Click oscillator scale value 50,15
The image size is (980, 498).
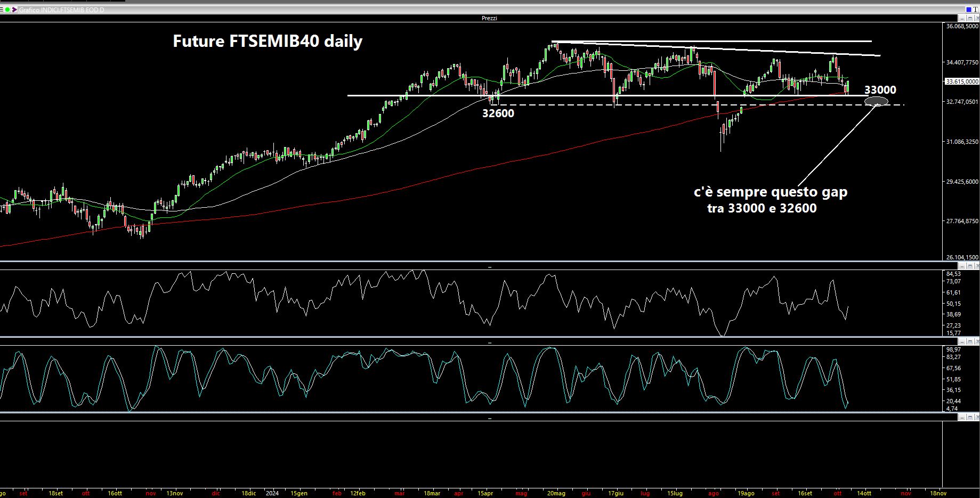954,304
